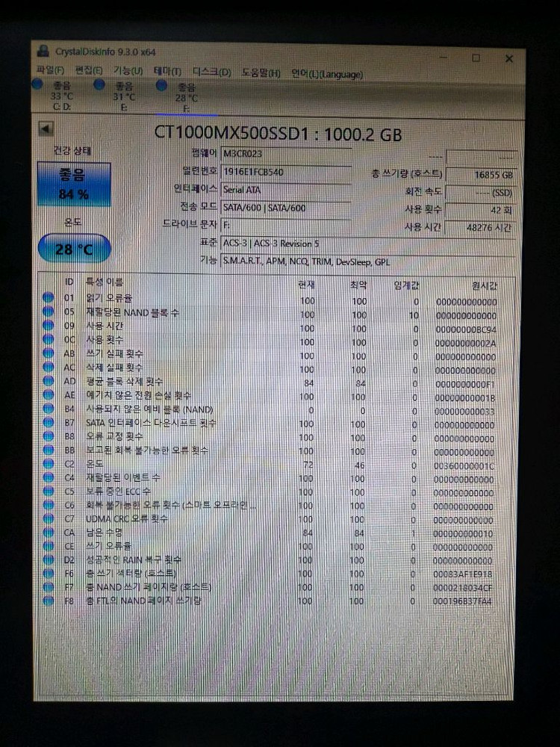The width and height of the screenshot is (560, 747).
Task: Click the serial number field 1916E1FCB540
Action: pyautogui.click(x=287, y=172)
